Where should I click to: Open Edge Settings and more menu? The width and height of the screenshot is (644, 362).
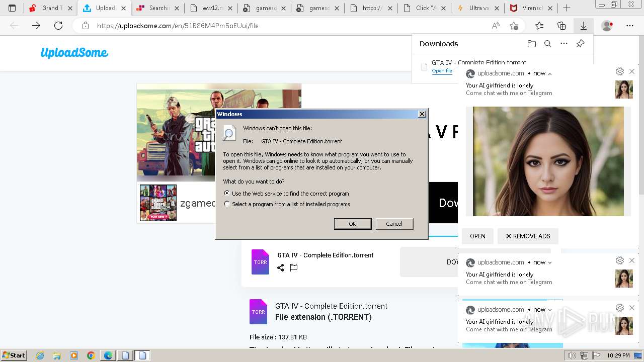(x=630, y=26)
